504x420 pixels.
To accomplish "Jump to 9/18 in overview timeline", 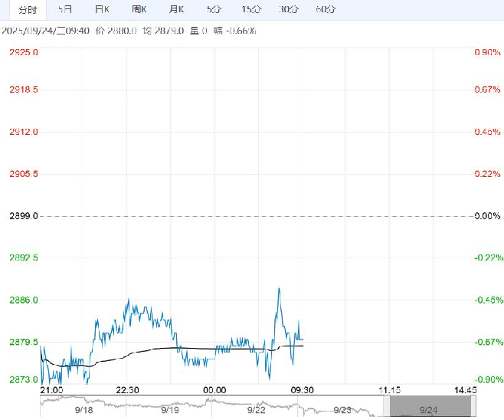I will coord(84,410).
